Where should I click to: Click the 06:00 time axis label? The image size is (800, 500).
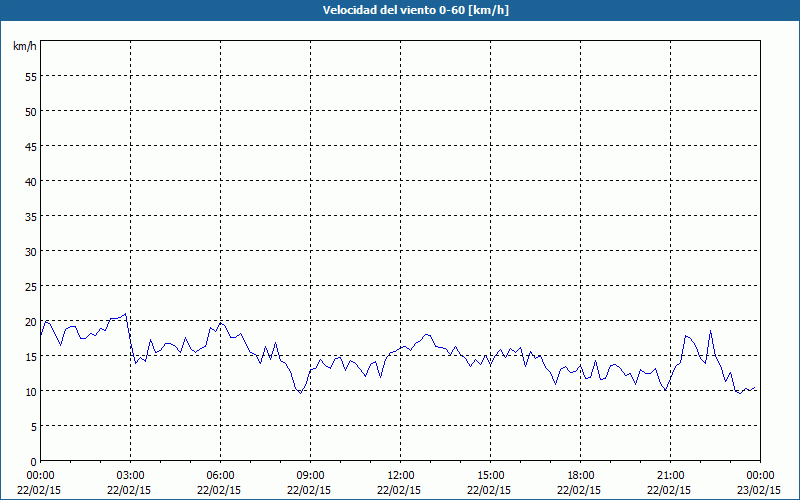[220, 476]
